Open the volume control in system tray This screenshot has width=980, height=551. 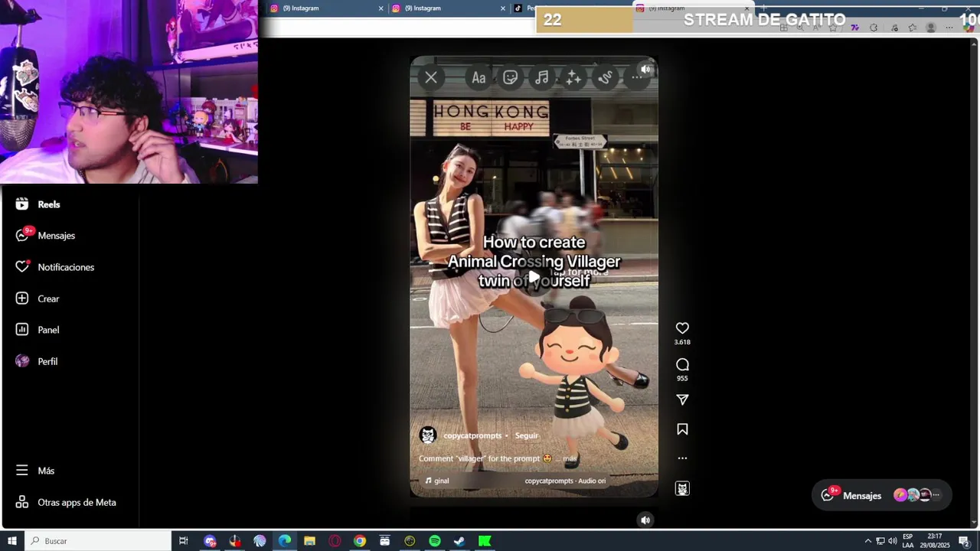(892, 541)
